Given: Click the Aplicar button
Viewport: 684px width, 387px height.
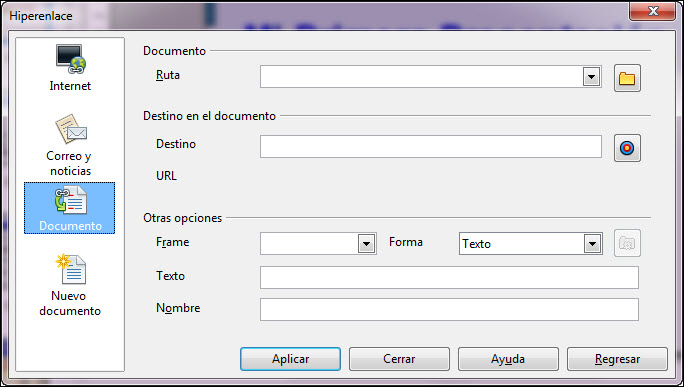Looking at the screenshot, I should click(x=291, y=359).
